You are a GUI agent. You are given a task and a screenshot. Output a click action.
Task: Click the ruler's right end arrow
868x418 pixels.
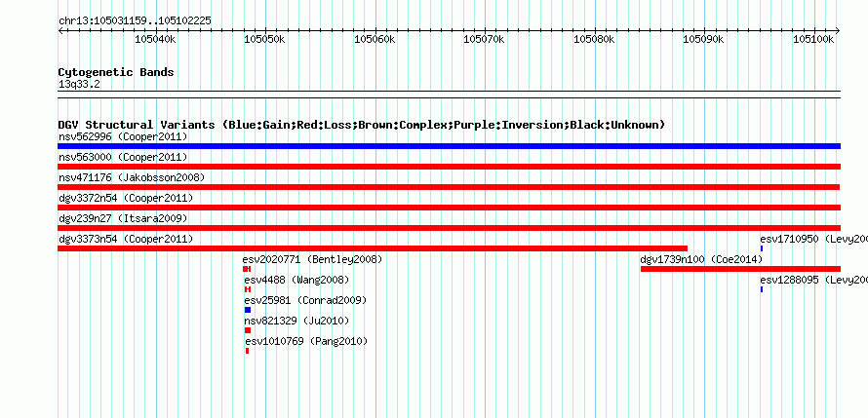click(x=838, y=30)
